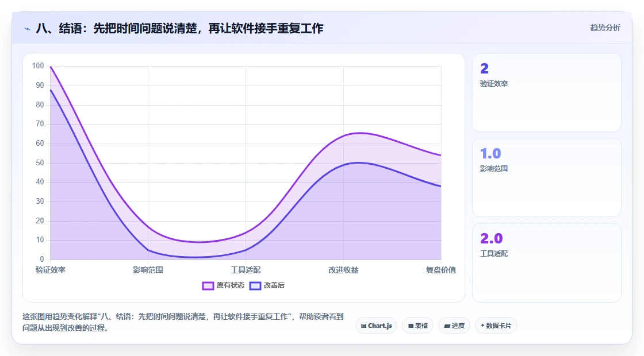Click the Chart.js tag chip

pos(376,326)
